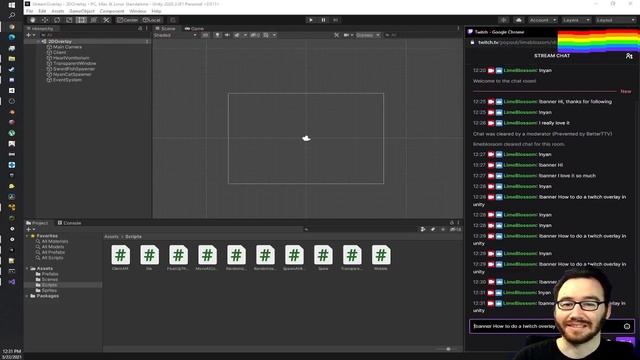Click the Pause button
The width and height of the screenshot is (640, 360).
(x=323, y=20)
